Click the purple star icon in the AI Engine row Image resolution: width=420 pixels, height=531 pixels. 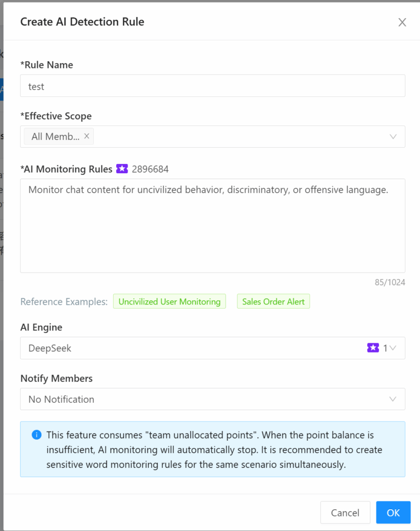[x=373, y=348]
